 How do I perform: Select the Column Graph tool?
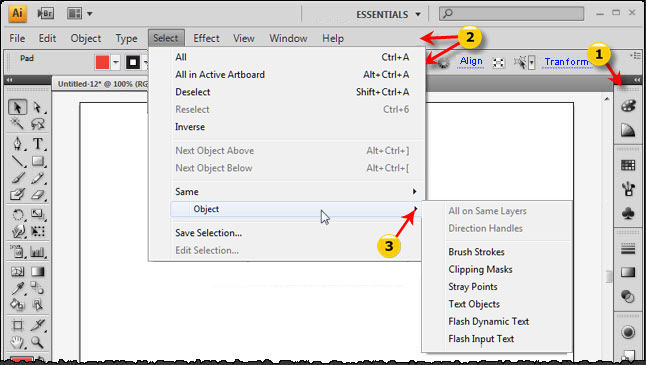click(37, 251)
